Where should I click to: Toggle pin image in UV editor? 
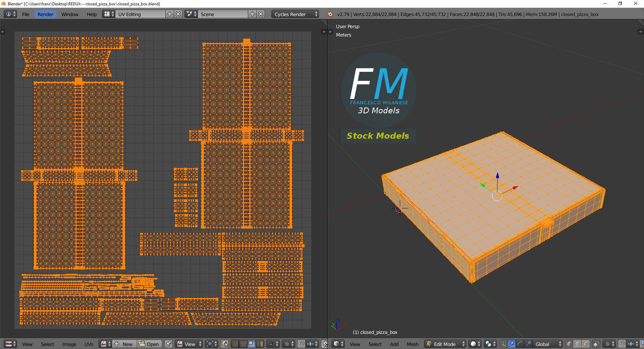click(x=168, y=344)
